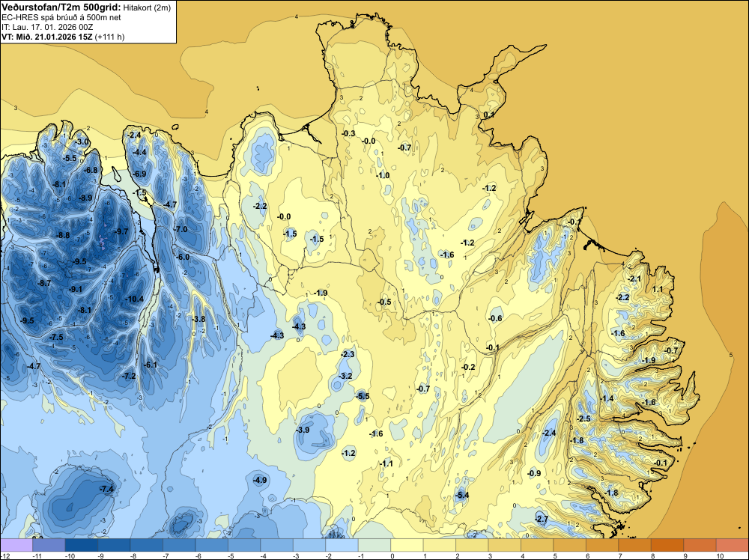Click the '-1.4' temperature reading
The image size is (749, 560).
pos(607,398)
